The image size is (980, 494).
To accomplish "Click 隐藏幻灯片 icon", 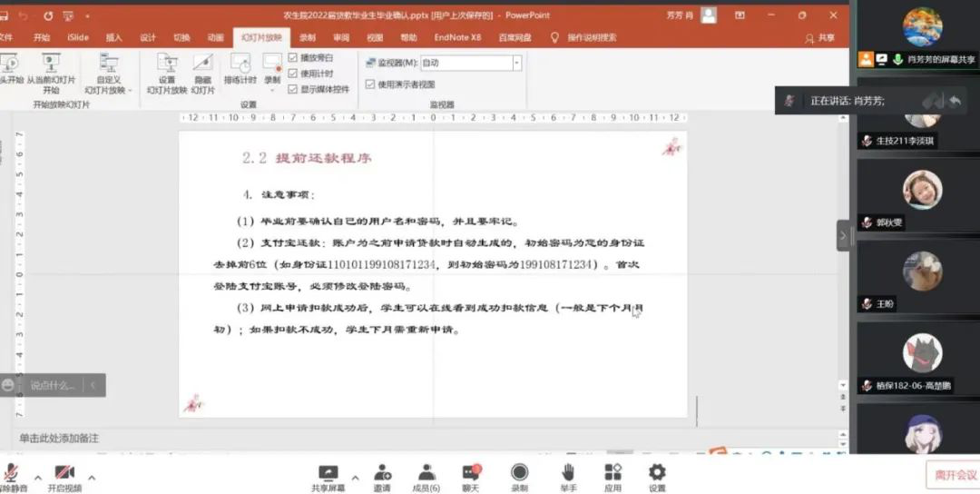I will (x=203, y=64).
